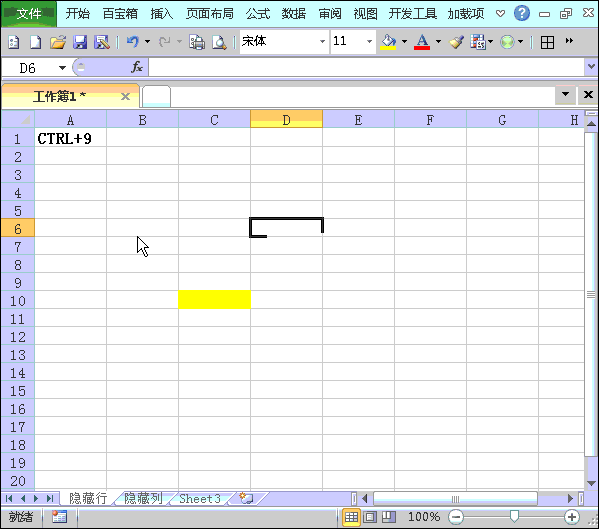
Task: Click the fx Insert Function button
Action: coord(136,67)
